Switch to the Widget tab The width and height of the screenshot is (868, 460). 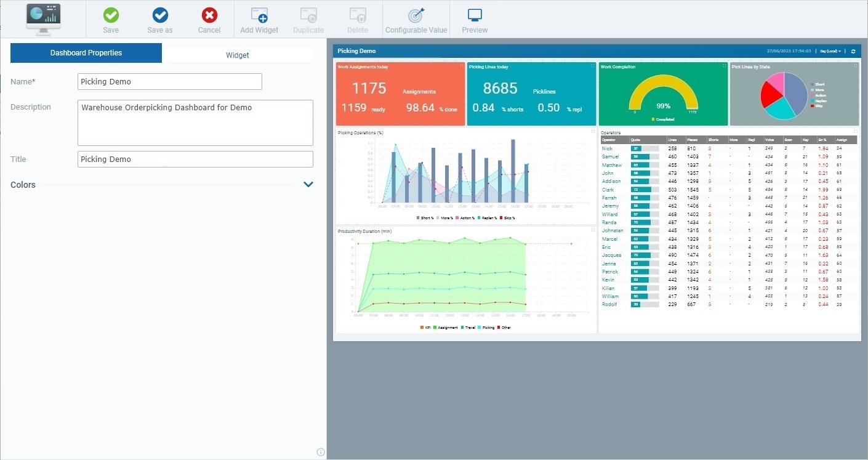[x=237, y=55]
